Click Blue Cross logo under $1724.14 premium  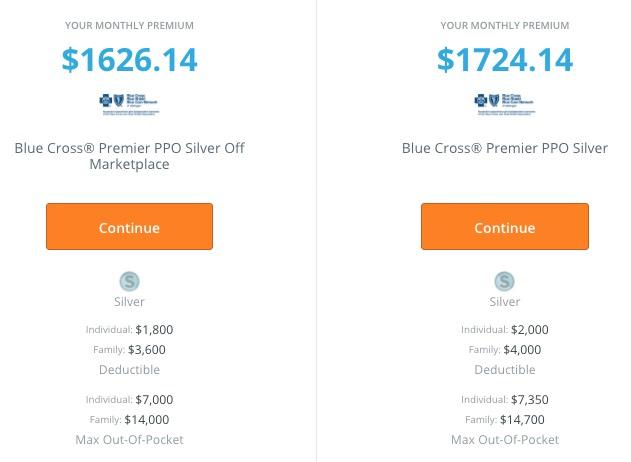click(504, 103)
